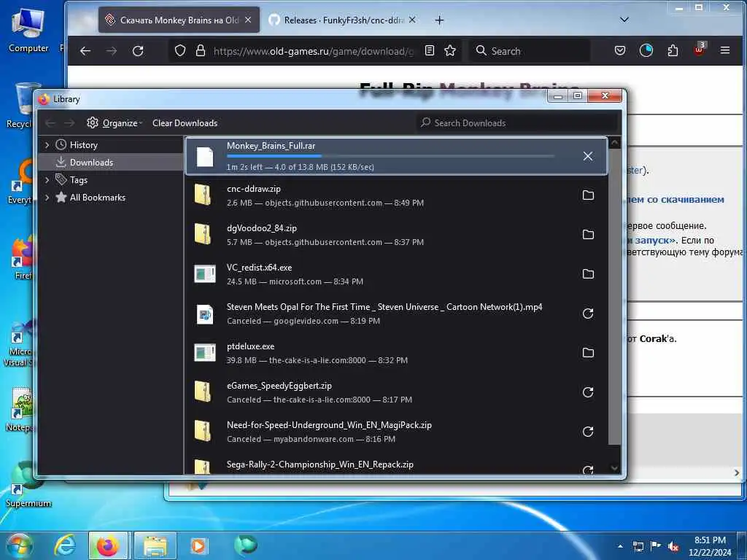Select the Скачать Monkey Brains tab
This screenshot has width=747, height=560.
pyautogui.click(x=179, y=20)
